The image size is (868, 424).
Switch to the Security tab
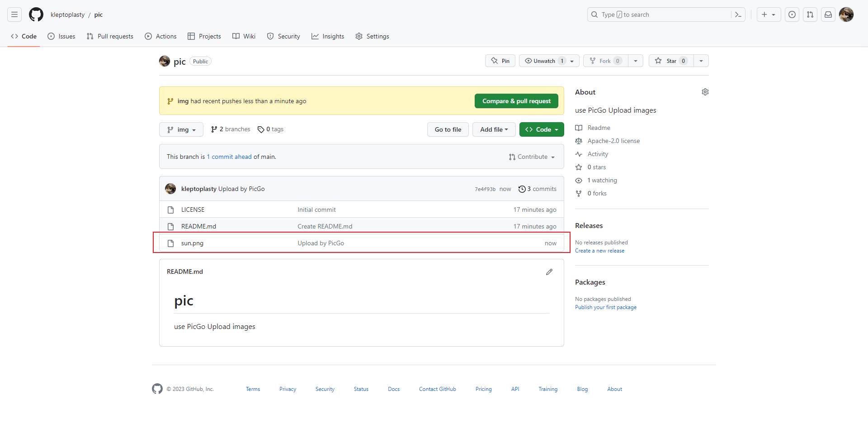pos(283,36)
